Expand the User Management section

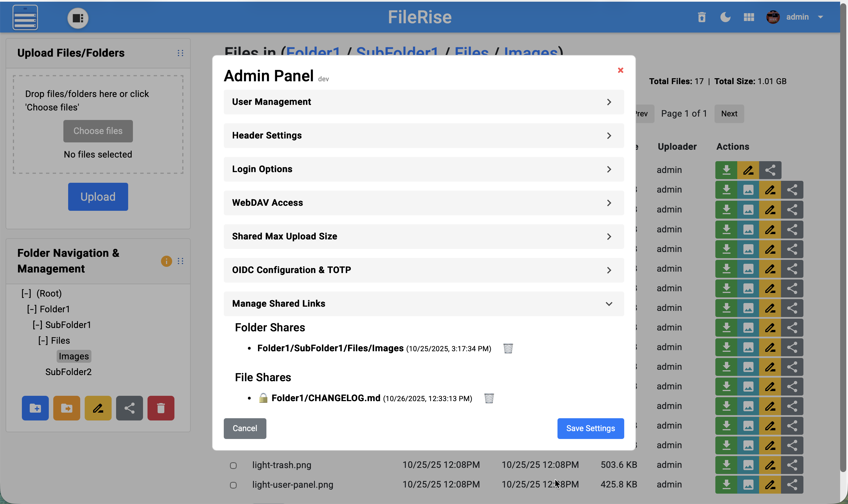423,102
